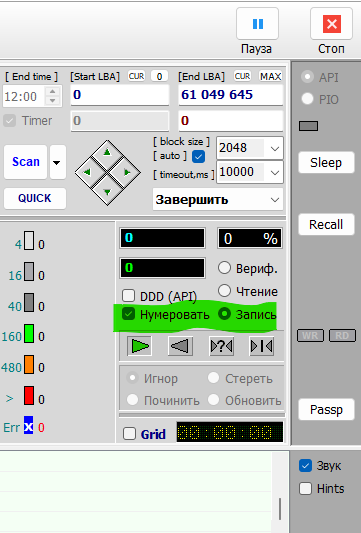Open the arrow menu beside Scan

57,162
